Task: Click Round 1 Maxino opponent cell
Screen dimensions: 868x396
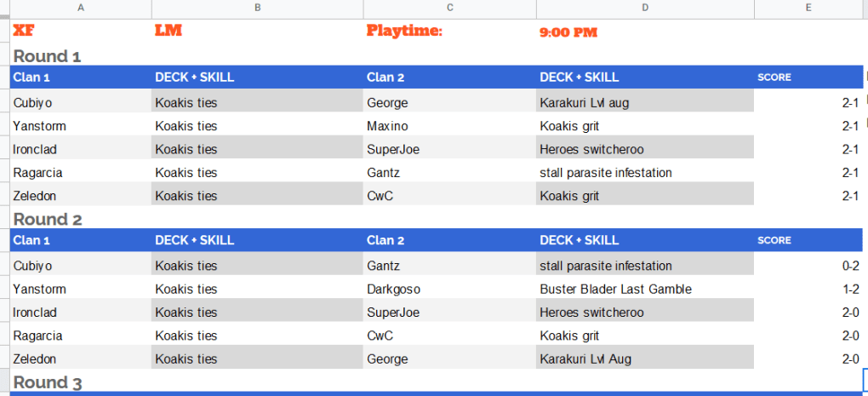Action: [449, 126]
